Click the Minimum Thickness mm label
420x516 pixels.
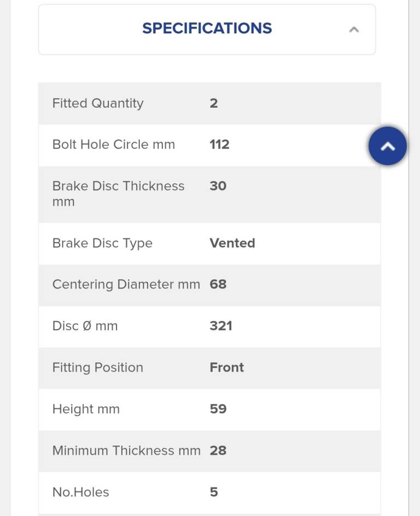pyautogui.click(x=126, y=451)
